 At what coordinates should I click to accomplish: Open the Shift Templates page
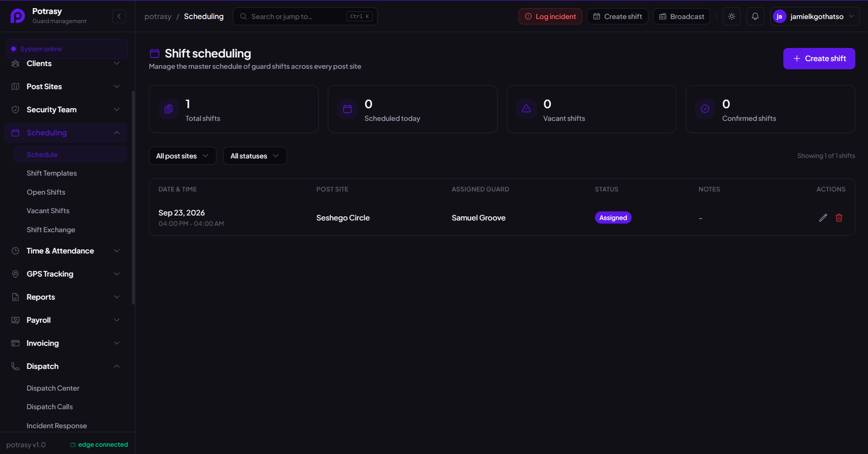(x=52, y=173)
